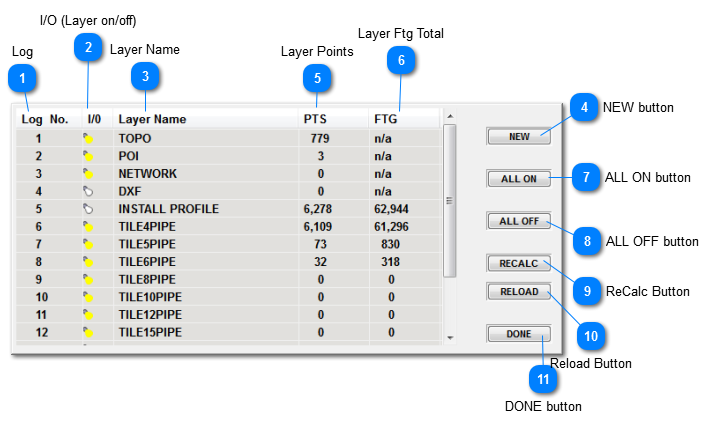Select the INSTALL PROFILE layer name
This screenshot has width=715, height=430.
(x=169, y=209)
